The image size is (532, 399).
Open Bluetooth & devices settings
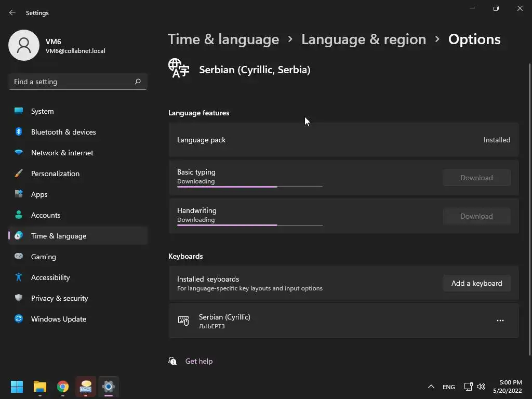[x=63, y=132]
